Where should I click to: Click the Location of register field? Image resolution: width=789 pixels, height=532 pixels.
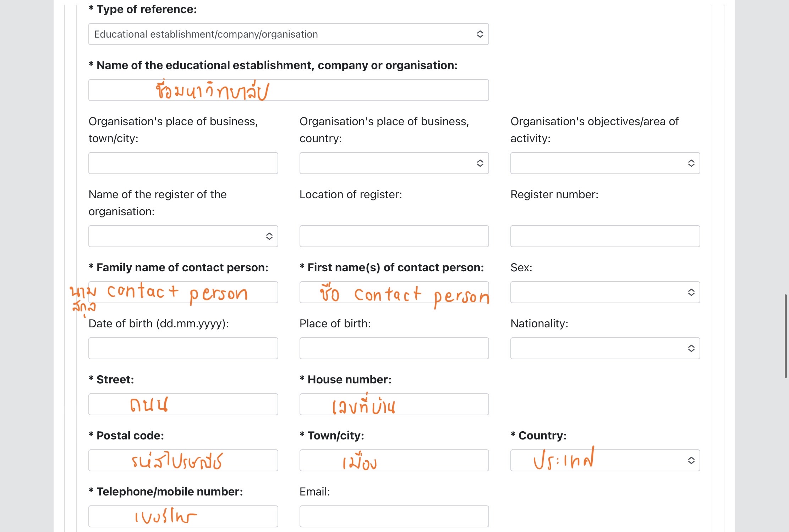coord(394,236)
